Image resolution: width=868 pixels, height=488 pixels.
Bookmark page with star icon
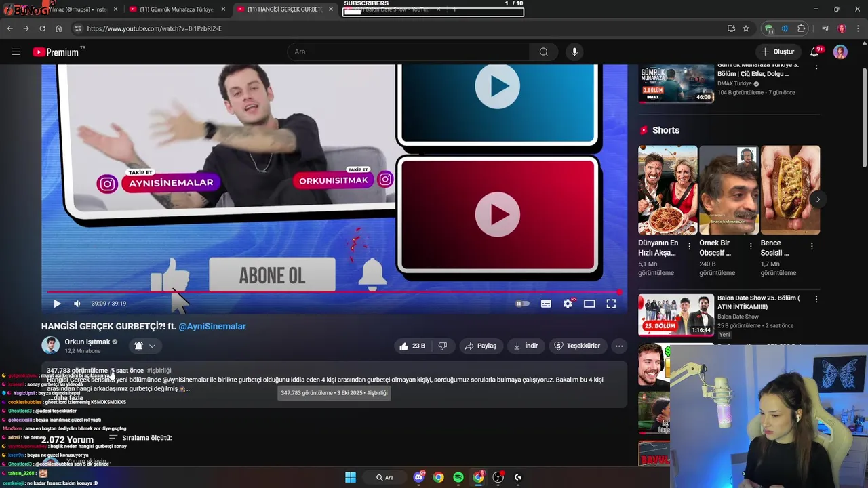[746, 28]
